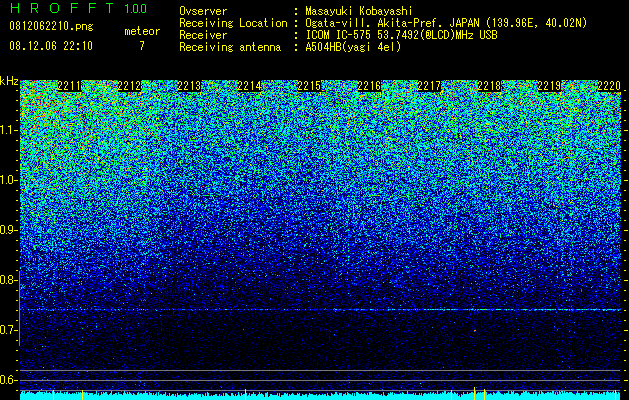
Task: Select the 2214 time marker
Action: (x=249, y=86)
